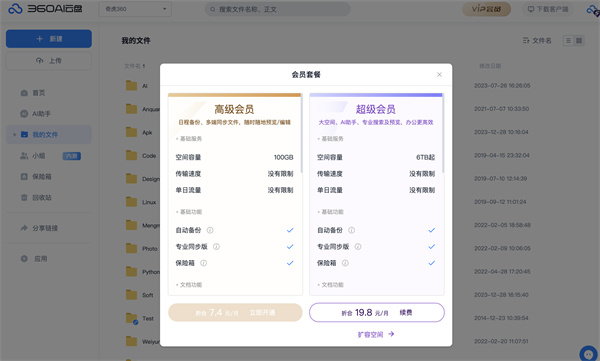Click the download client button

(x=548, y=9)
